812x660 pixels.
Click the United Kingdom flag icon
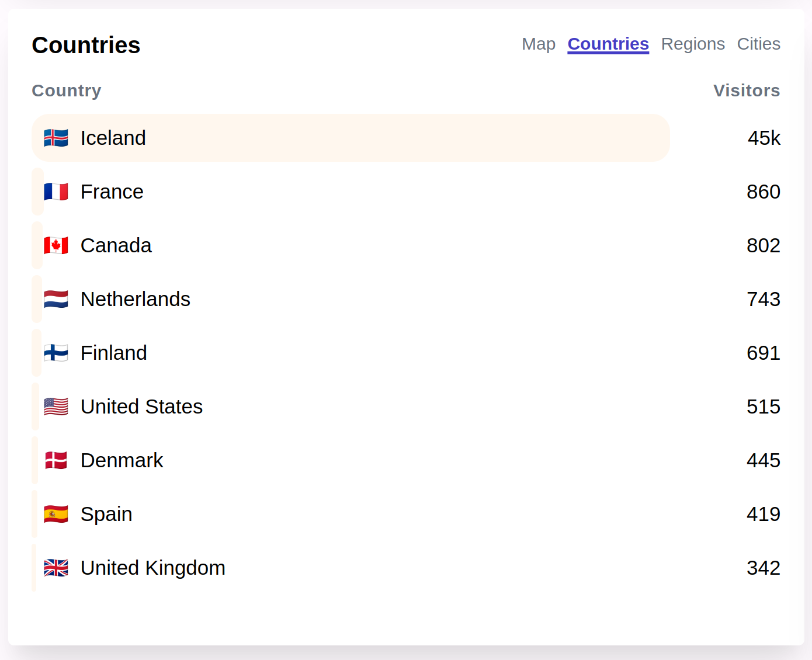[56, 568]
